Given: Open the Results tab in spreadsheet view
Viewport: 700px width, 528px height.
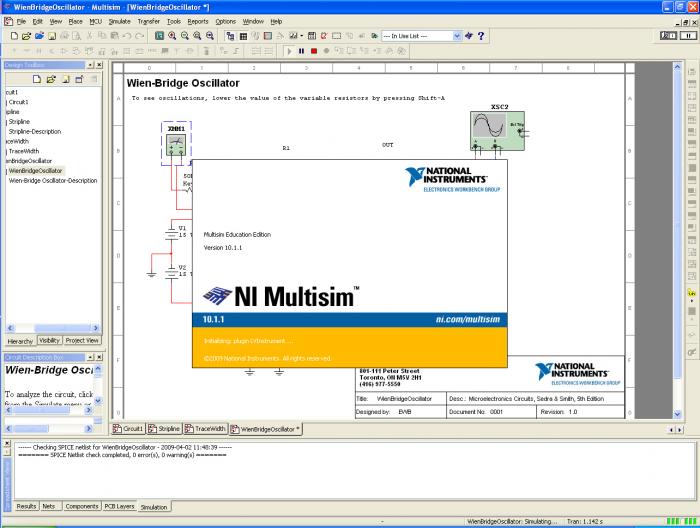Looking at the screenshot, I should pyautogui.click(x=26, y=506).
